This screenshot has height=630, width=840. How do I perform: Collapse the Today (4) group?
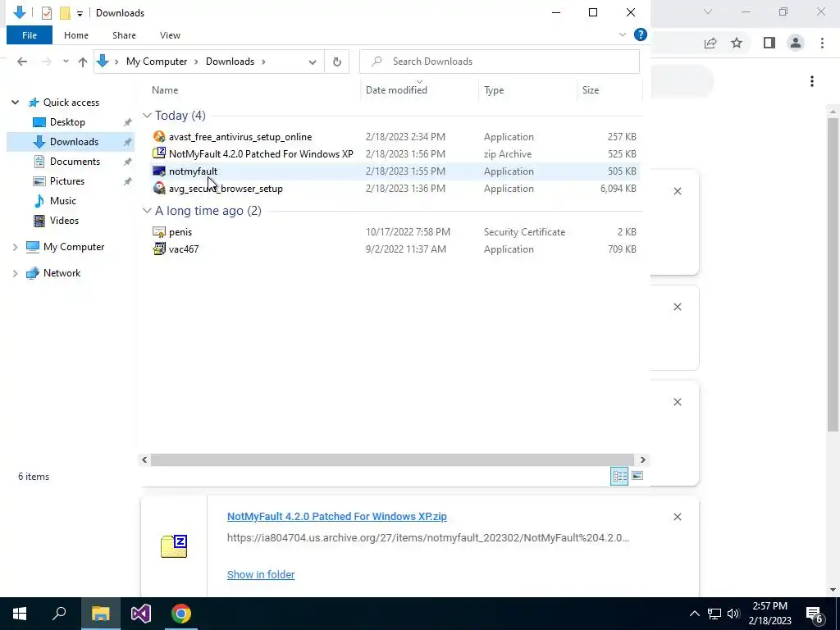[148, 116]
